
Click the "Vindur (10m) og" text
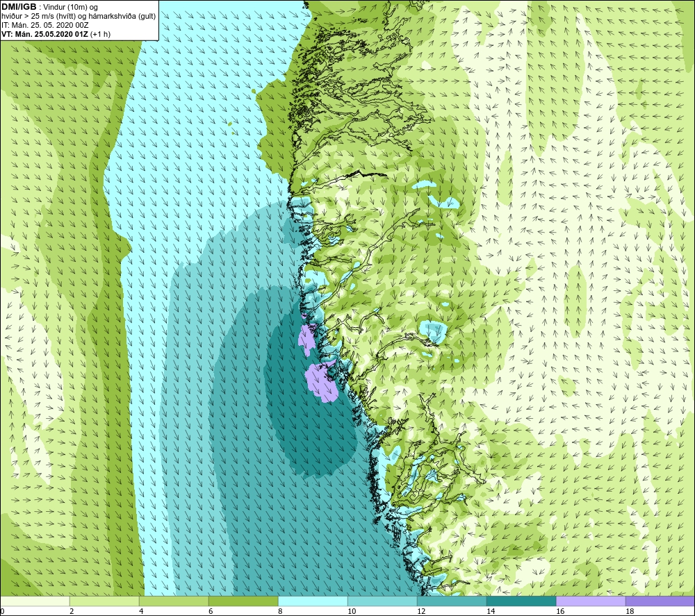[x=70, y=8]
